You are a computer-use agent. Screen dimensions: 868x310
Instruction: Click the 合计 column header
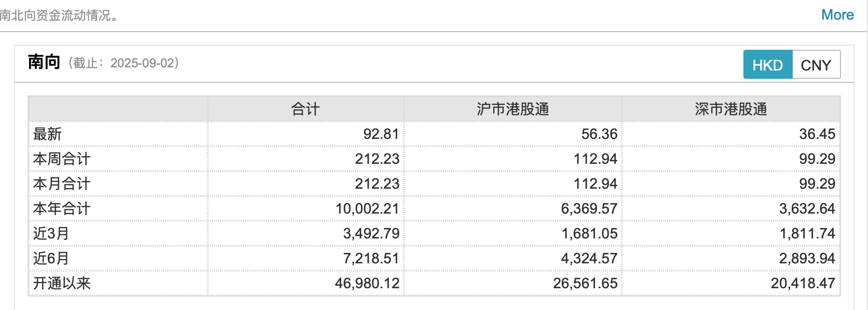[x=305, y=109]
